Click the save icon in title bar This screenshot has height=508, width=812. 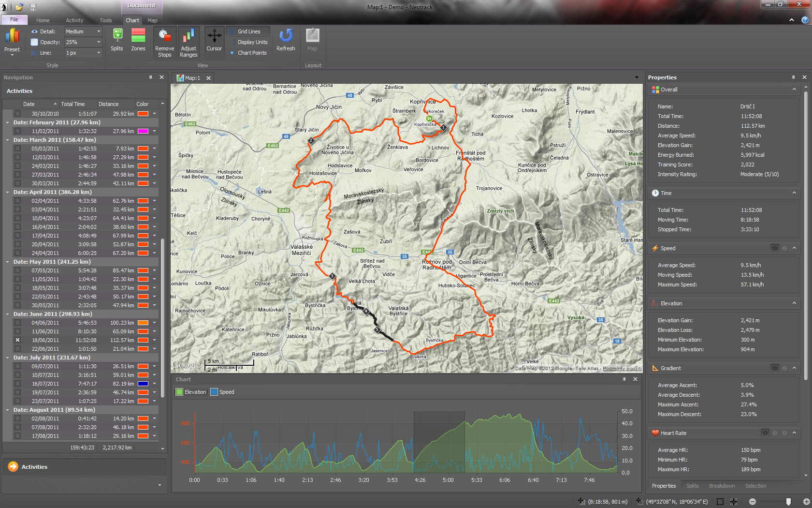(x=33, y=7)
